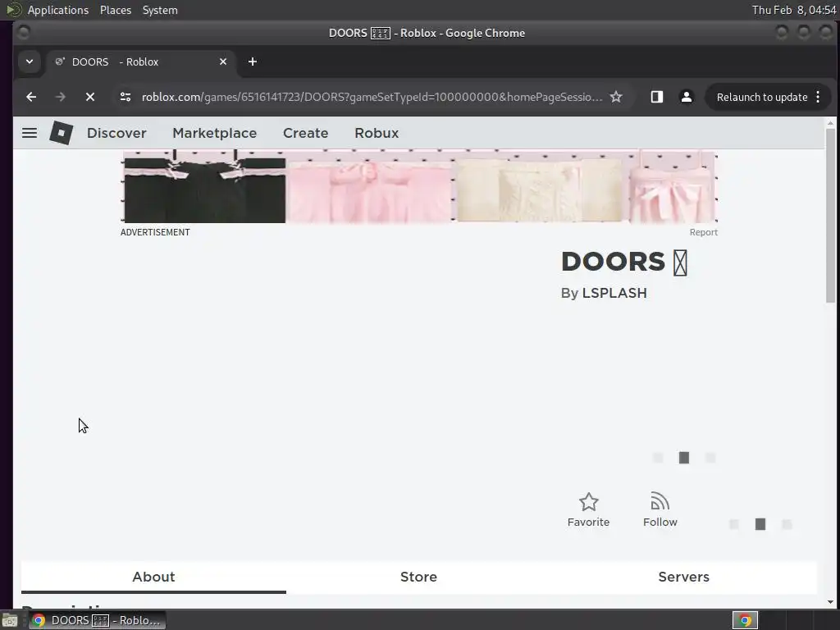
Task: Report the advertisement via Report link
Action: coord(703,232)
